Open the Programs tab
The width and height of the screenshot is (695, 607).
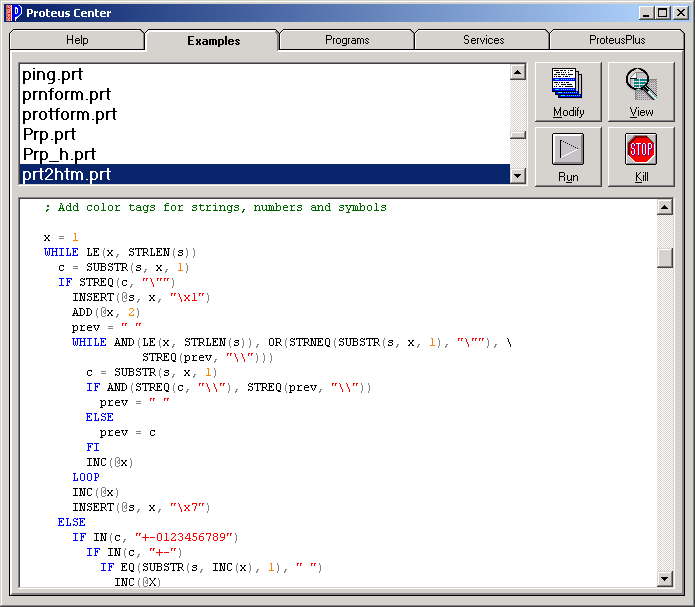click(x=347, y=40)
